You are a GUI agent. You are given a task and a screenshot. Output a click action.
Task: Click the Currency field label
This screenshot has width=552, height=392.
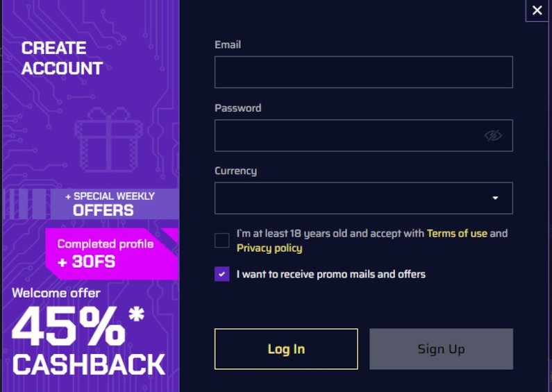[x=235, y=171]
